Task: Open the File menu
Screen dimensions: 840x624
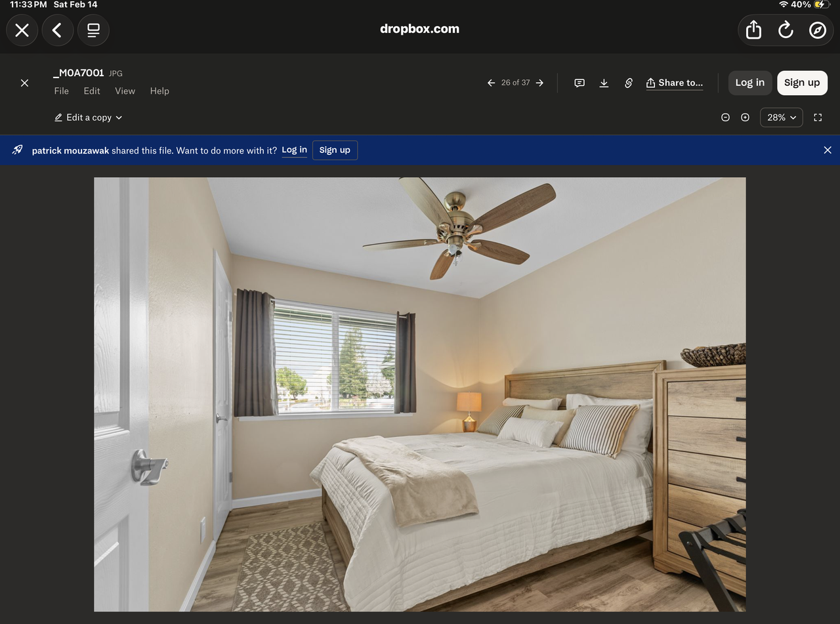Action: click(x=62, y=91)
